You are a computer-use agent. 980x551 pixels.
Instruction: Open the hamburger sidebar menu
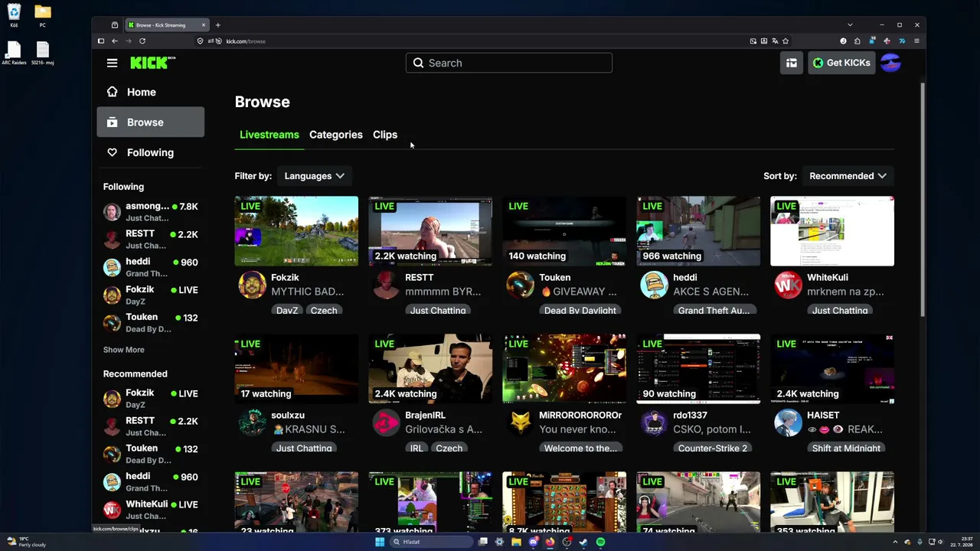[x=112, y=63]
